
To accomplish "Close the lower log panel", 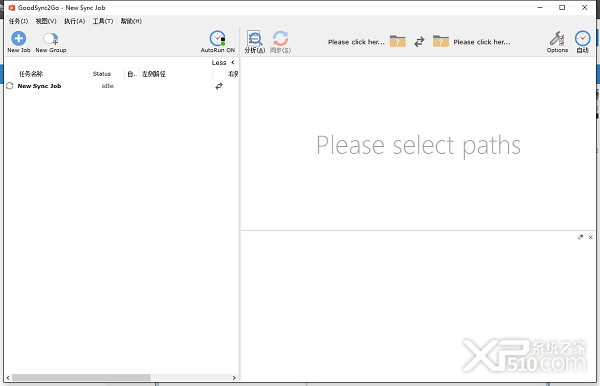I will click(x=590, y=237).
